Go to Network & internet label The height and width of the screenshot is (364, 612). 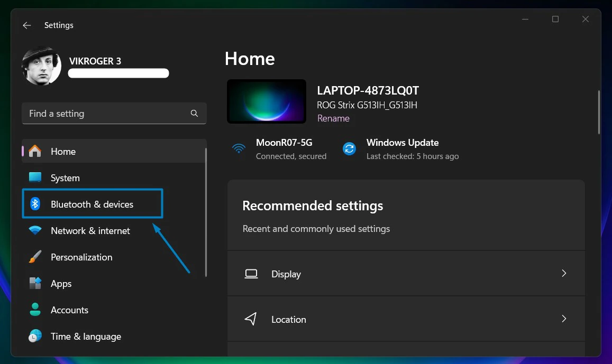(90, 231)
